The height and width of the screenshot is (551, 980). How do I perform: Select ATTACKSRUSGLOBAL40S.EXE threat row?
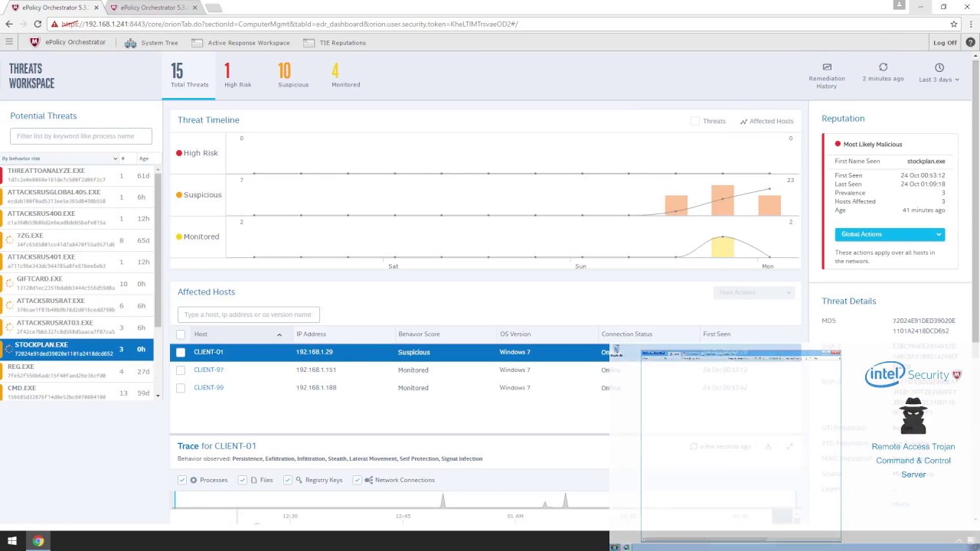tap(78, 197)
